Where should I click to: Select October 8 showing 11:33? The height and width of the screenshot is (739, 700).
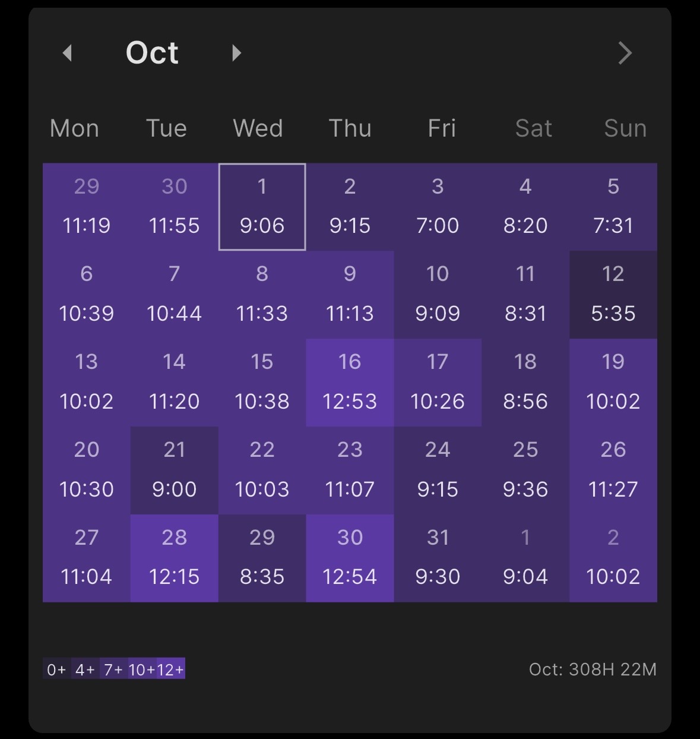pyautogui.click(x=262, y=294)
